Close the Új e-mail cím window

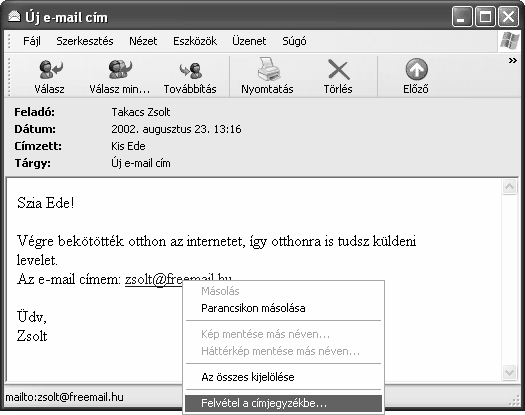coord(508,17)
